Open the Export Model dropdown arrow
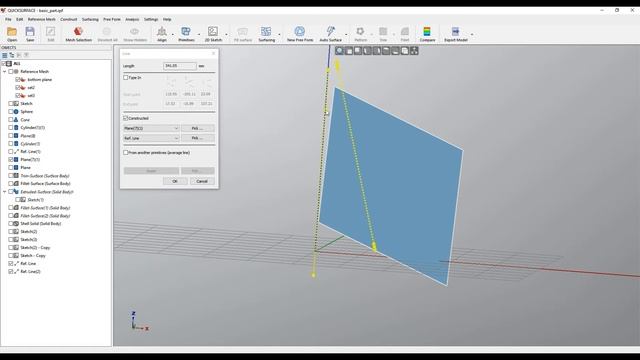Viewport: 640px width, 360px height. click(472, 34)
